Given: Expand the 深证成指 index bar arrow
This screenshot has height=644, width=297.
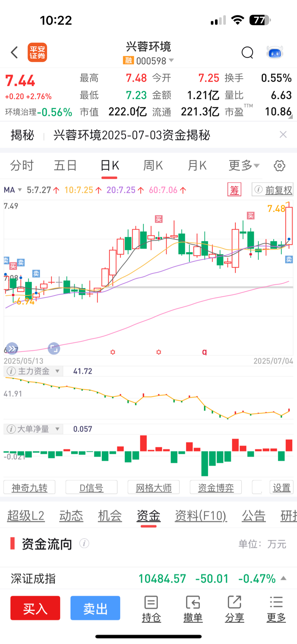Looking at the screenshot, I should pyautogui.click(x=283, y=578).
